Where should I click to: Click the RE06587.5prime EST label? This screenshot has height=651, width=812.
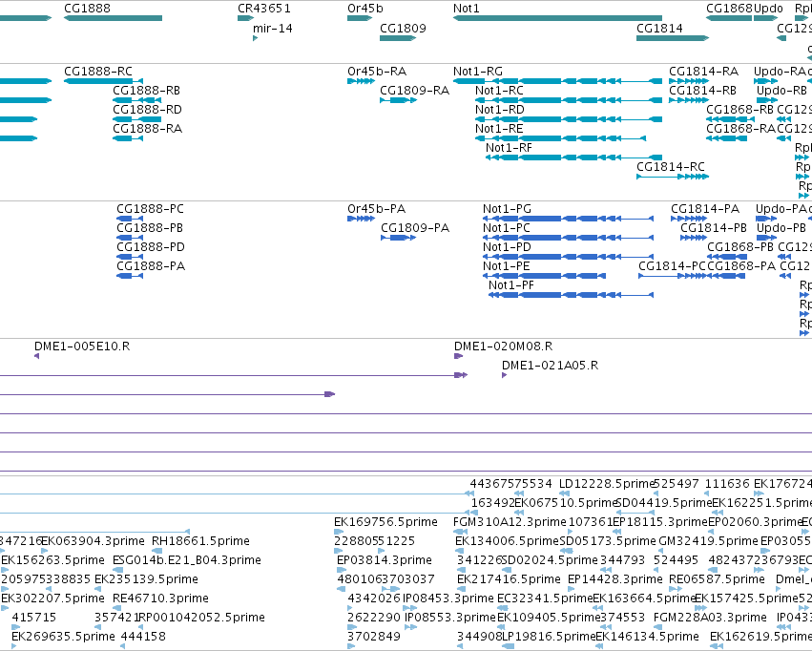[x=717, y=579]
